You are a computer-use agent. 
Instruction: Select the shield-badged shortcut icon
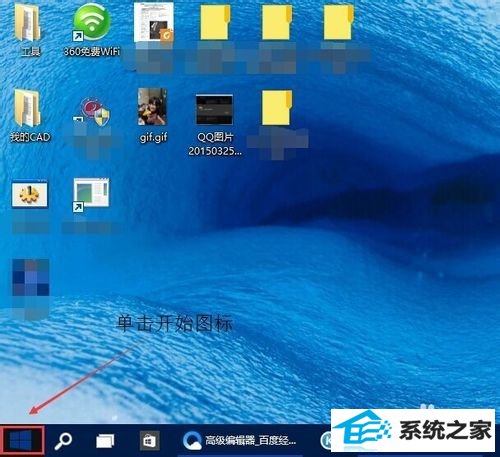pyautogui.click(x=92, y=112)
